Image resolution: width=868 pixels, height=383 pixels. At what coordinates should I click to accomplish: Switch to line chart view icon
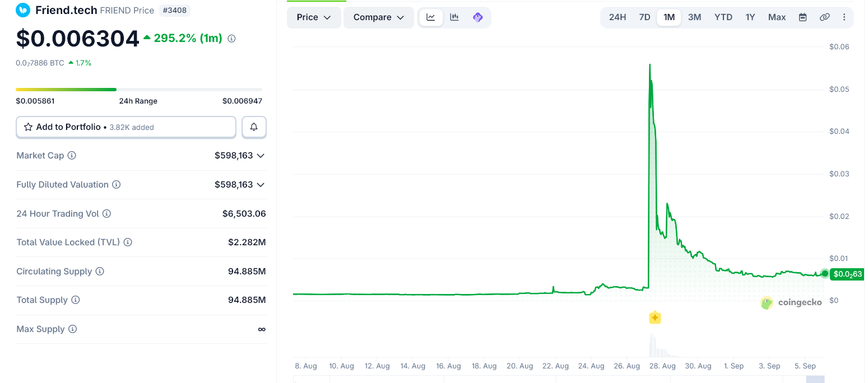click(431, 17)
